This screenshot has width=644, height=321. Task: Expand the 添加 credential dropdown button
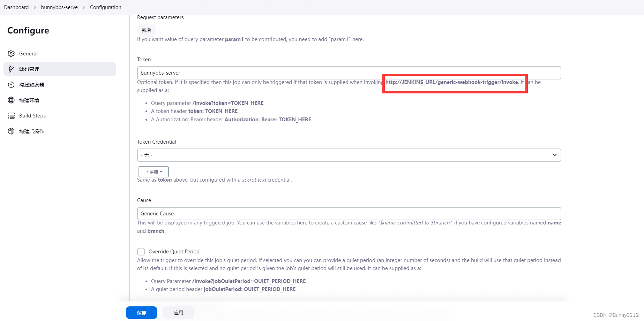(x=153, y=172)
